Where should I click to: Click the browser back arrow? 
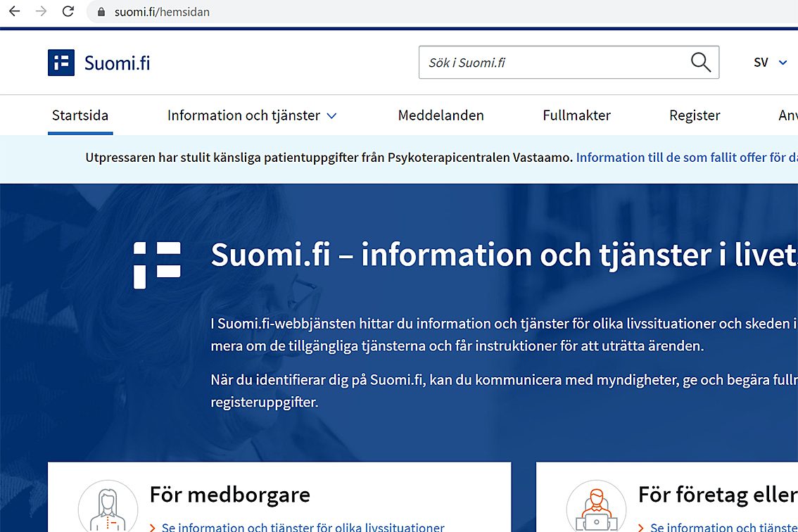(14, 11)
